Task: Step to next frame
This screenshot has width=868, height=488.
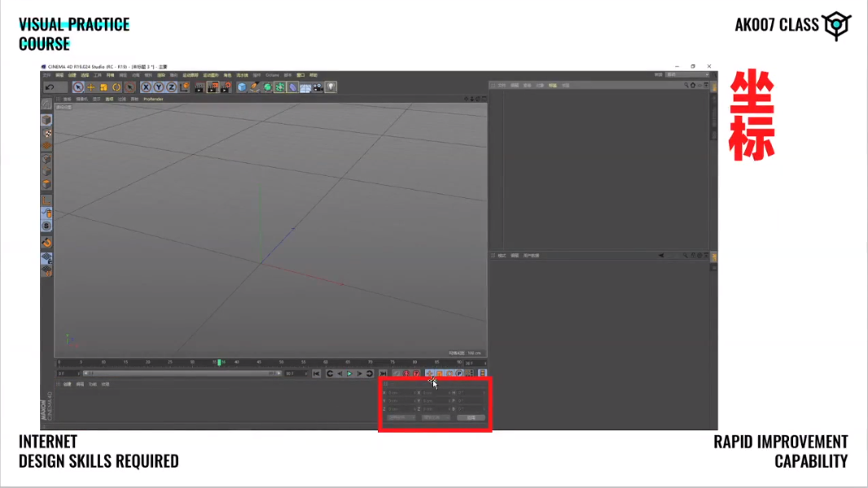Action: click(x=359, y=374)
